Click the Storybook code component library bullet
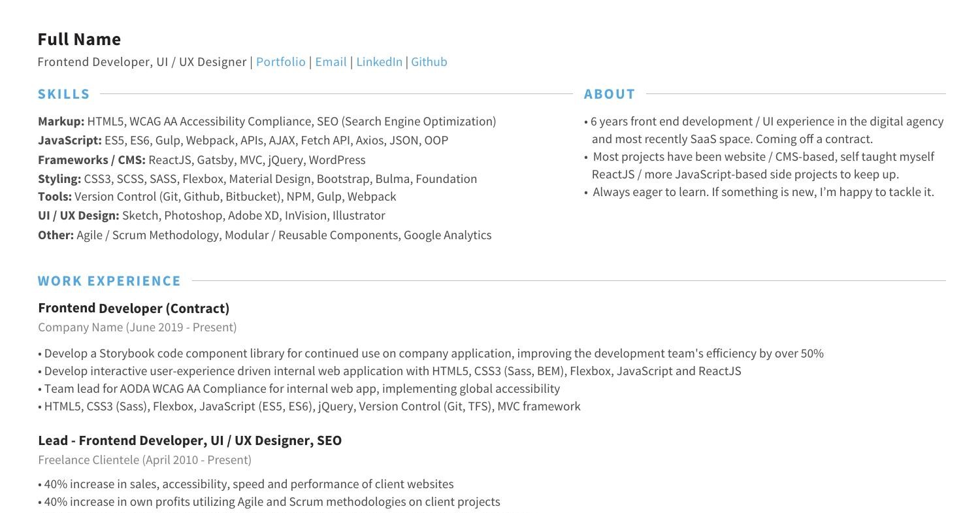 coord(431,354)
